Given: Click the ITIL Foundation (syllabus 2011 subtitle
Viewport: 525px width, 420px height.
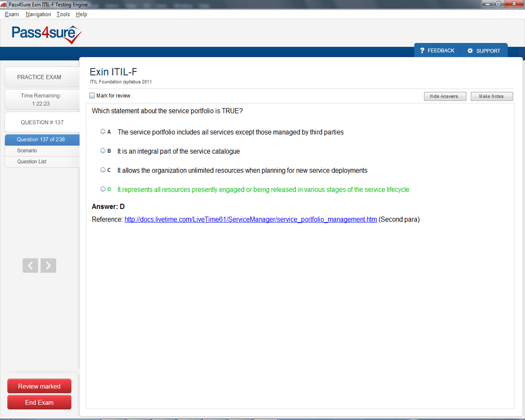Looking at the screenshot, I should pos(121,82).
